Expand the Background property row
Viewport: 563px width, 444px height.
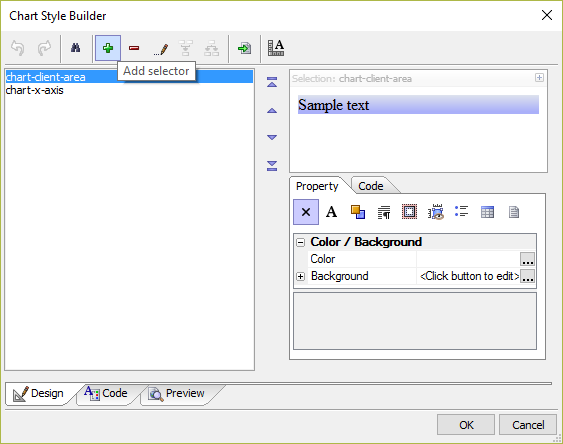301,276
